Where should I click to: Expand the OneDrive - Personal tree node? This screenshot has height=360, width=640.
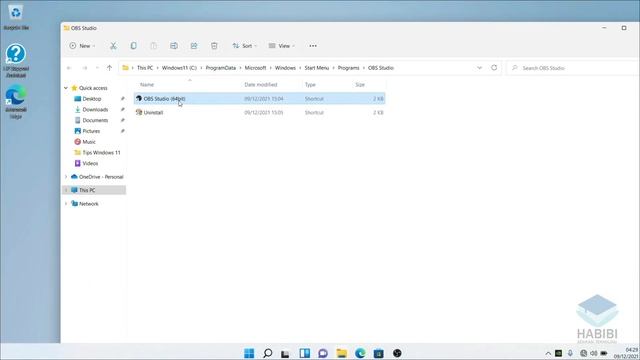66,177
